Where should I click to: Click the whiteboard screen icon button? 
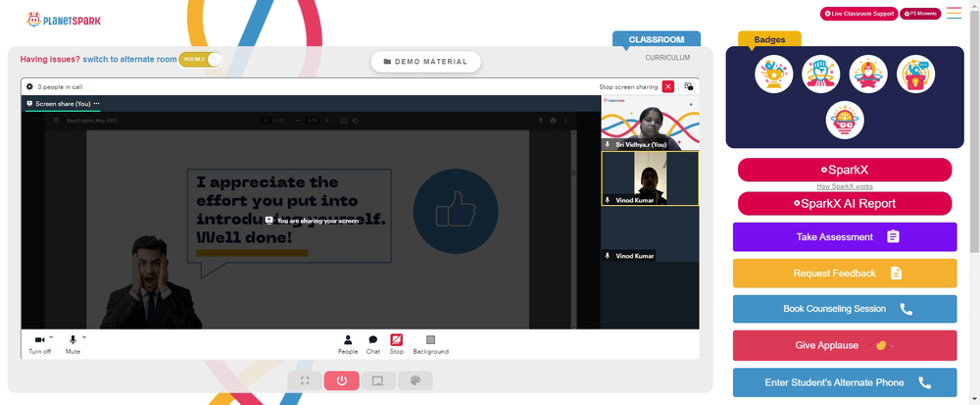pos(377,380)
